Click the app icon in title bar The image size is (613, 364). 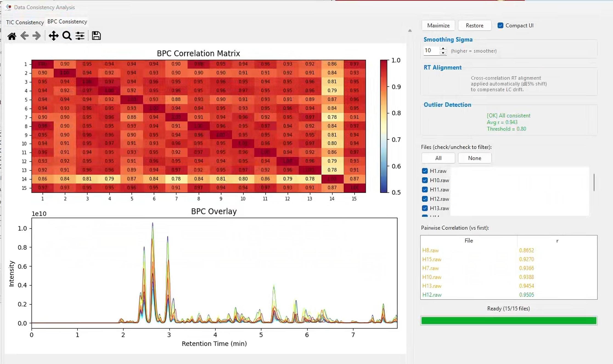pos(9,7)
